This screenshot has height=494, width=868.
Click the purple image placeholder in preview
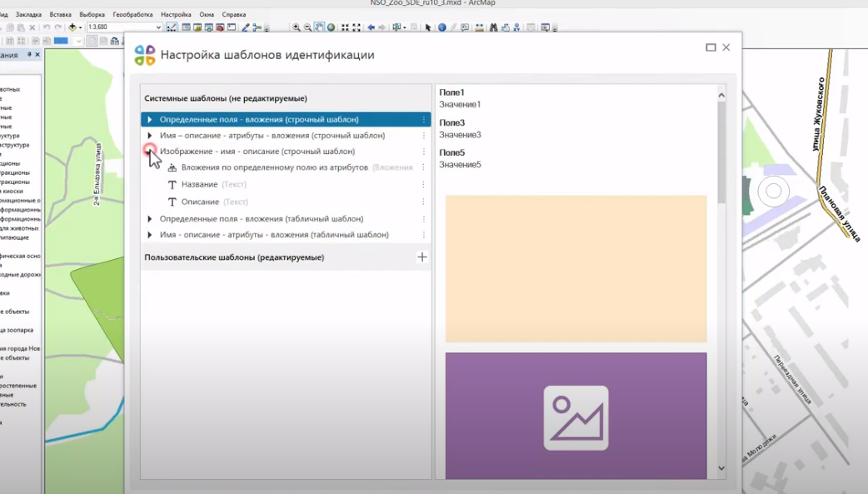point(576,417)
